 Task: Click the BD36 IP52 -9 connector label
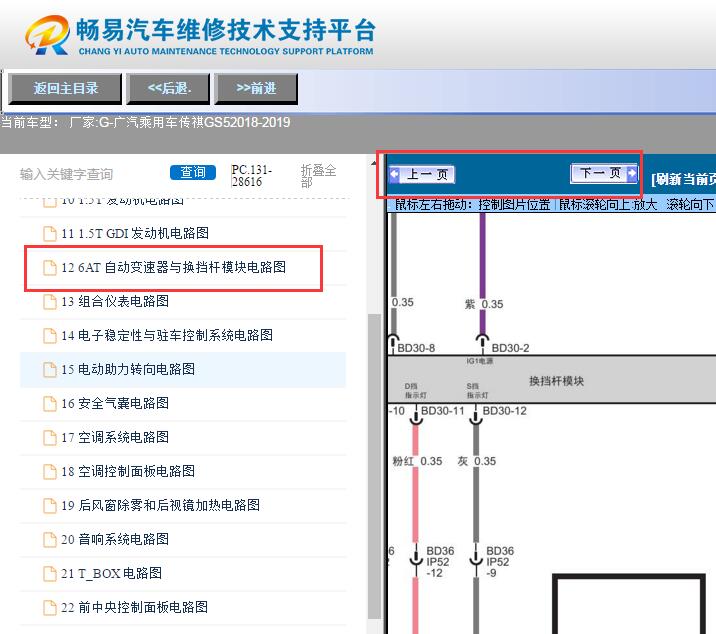(500, 562)
